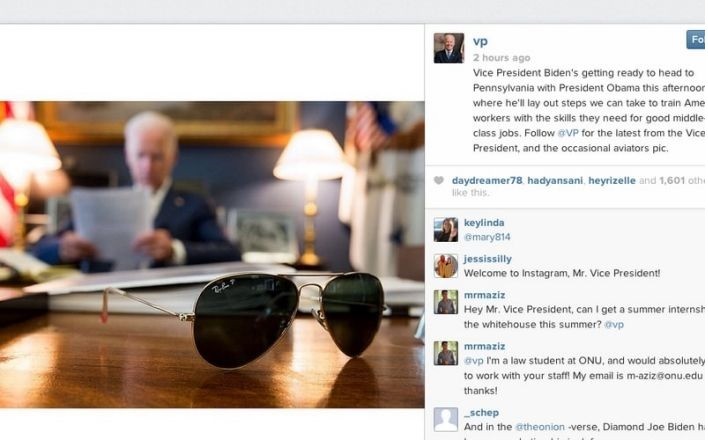Open the jessissilly username link
The width and height of the screenshot is (708, 440).
[488, 259]
